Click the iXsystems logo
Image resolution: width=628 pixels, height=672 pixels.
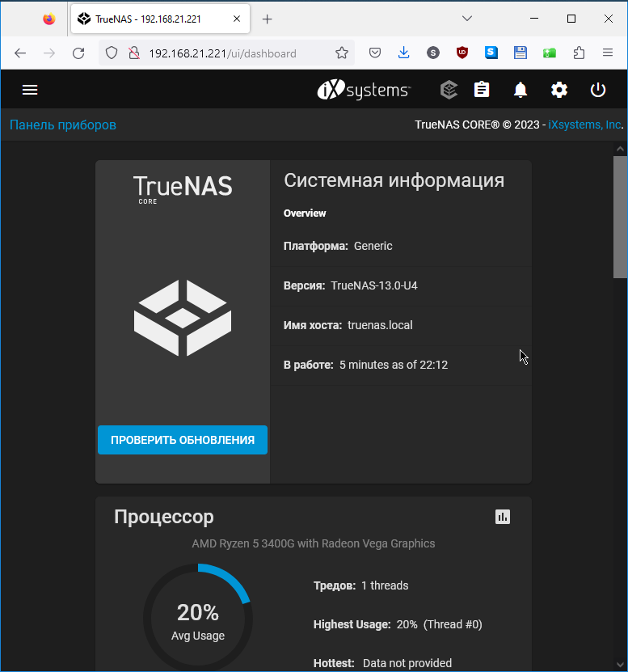tap(364, 90)
